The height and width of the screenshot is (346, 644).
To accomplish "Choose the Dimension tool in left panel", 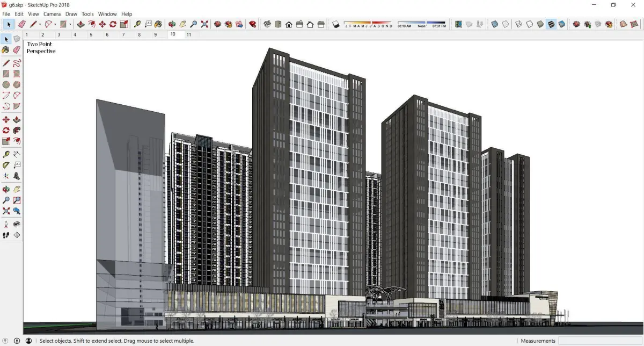I will pyautogui.click(x=17, y=154).
